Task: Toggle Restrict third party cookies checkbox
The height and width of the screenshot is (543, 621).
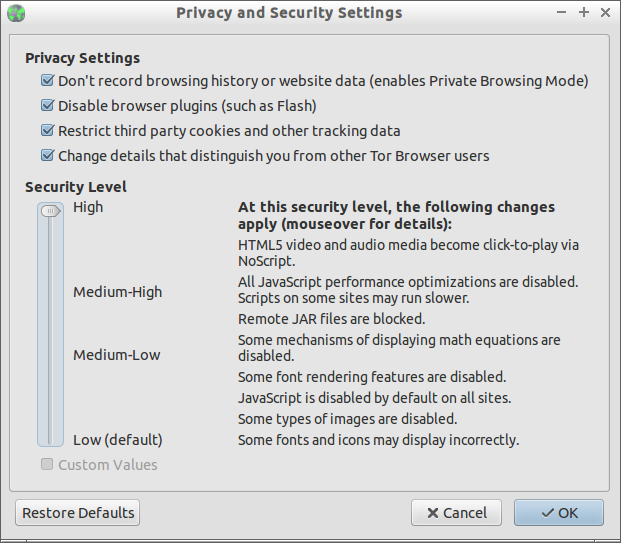Action: (x=47, y=131)
